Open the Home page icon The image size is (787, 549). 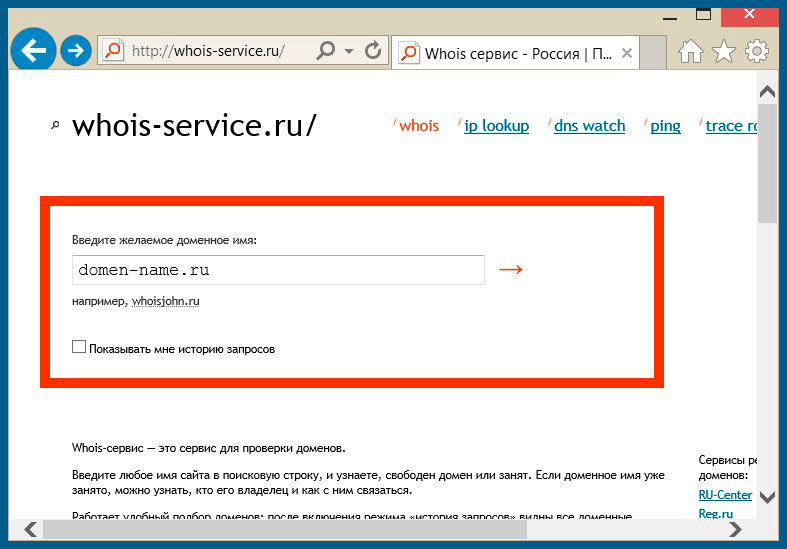click(x=691, y=51)
